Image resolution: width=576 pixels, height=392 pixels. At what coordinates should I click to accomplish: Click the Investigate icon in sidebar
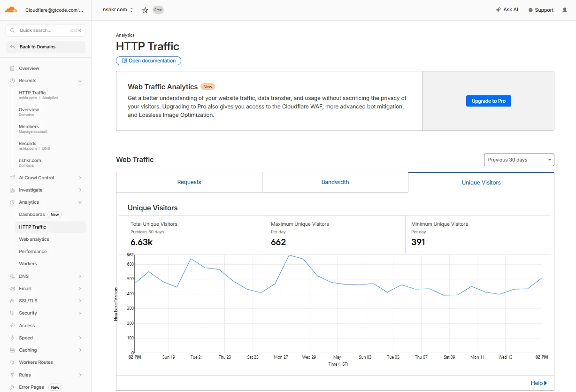pyautogui.click(x=12, y=190)
